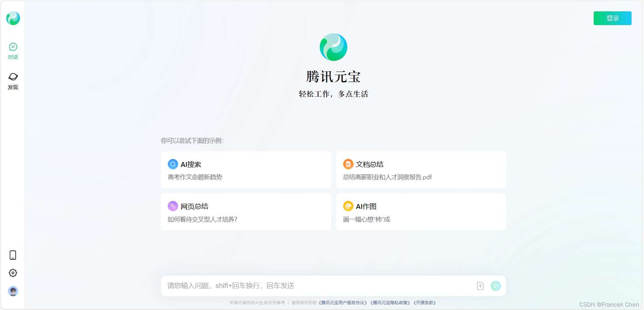This screenshot has width=644, height=310.
Task: Select the AI搜索 example card
Action: pyautogui.click(x=246, y=170)
